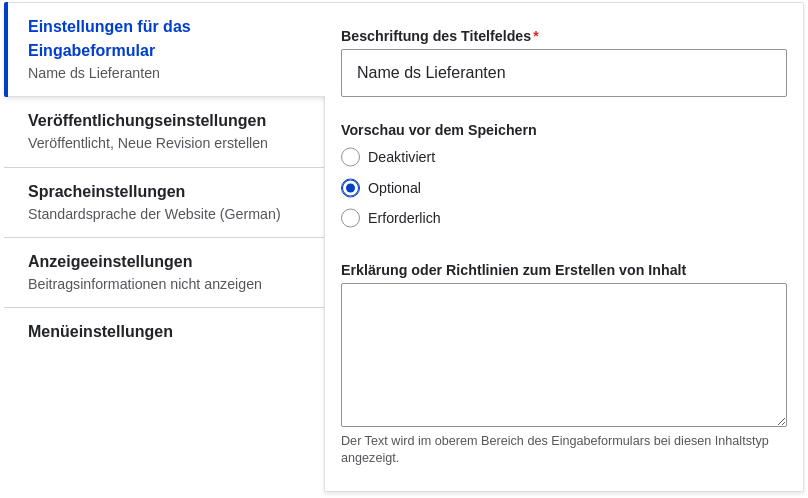Click the Erklärung oder Richtlinien textarea

[564, 355]
